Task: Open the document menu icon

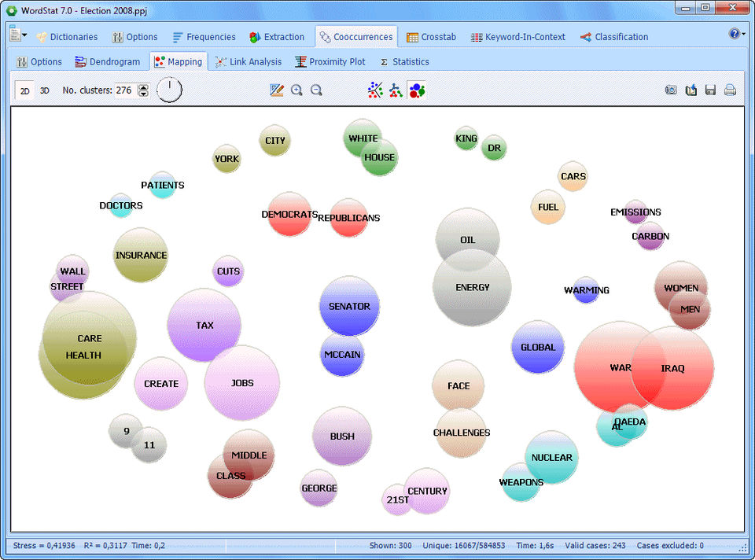Action: point(16,34)
